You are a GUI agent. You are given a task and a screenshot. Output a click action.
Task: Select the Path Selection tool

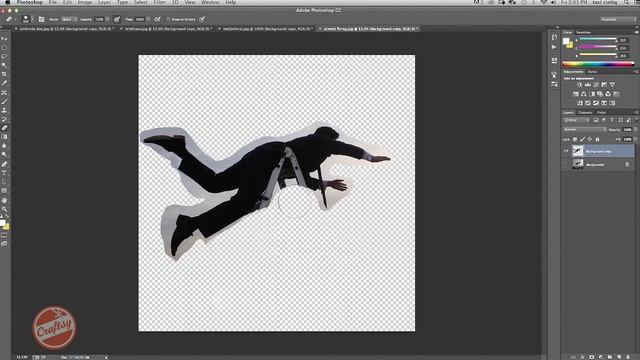[x=4, y=182]
